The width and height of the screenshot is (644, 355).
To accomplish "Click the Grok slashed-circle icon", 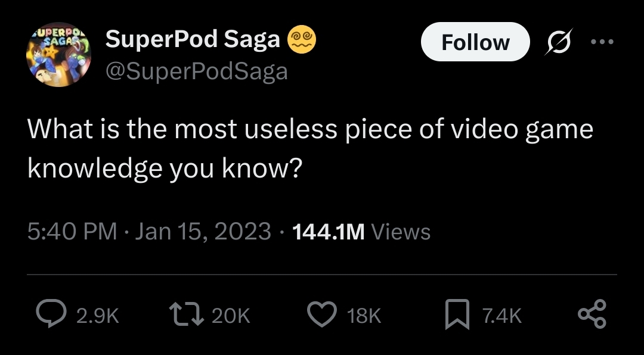I will 560,42.
